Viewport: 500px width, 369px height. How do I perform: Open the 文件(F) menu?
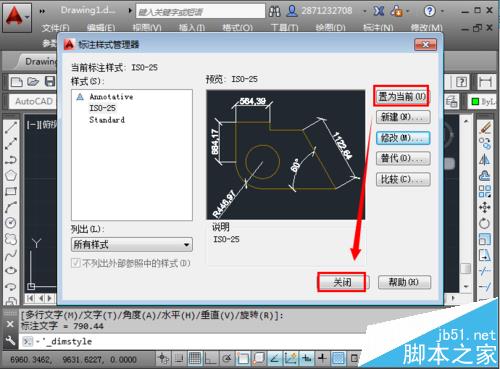click(x=56, y=27)
